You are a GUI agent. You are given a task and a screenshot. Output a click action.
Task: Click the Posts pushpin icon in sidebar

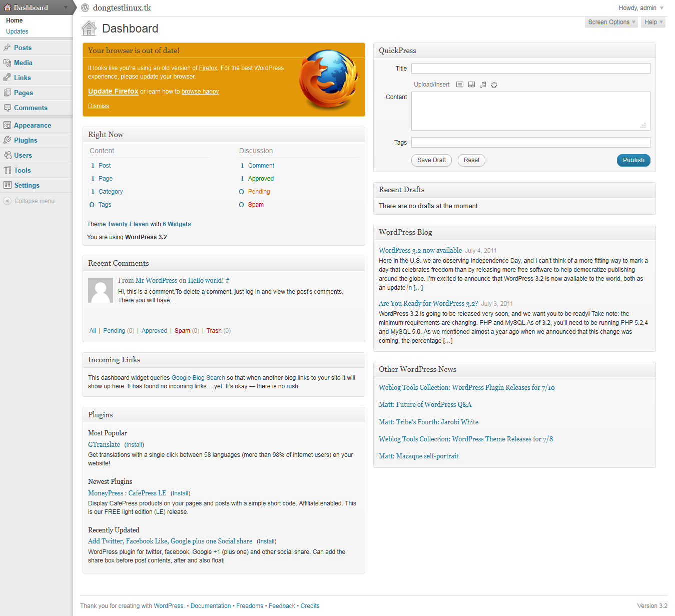pyautogui.click(x=7, y=48)
